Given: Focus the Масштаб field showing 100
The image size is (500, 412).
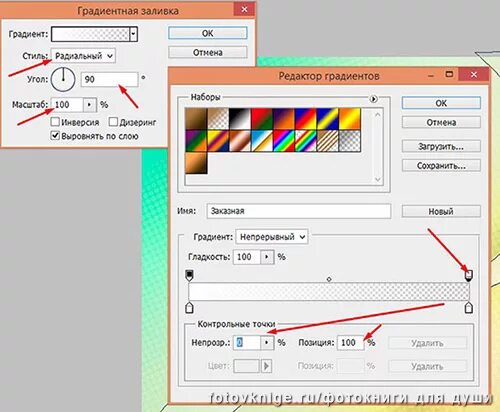Looking at the screenshot, I should [67, 105].
